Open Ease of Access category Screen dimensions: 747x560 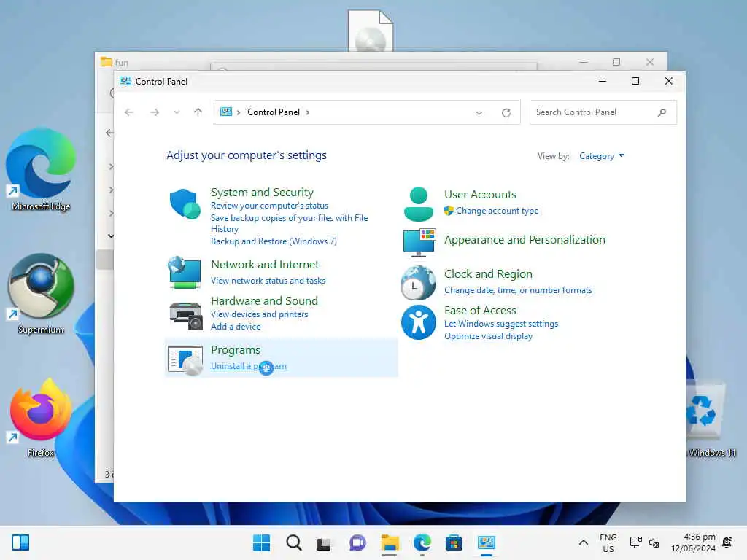[x=480, y=310]
